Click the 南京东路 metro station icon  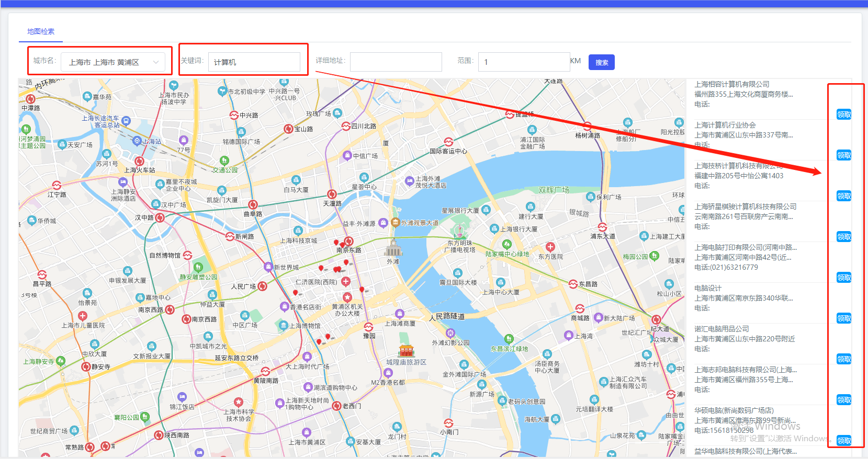[349, 242]
